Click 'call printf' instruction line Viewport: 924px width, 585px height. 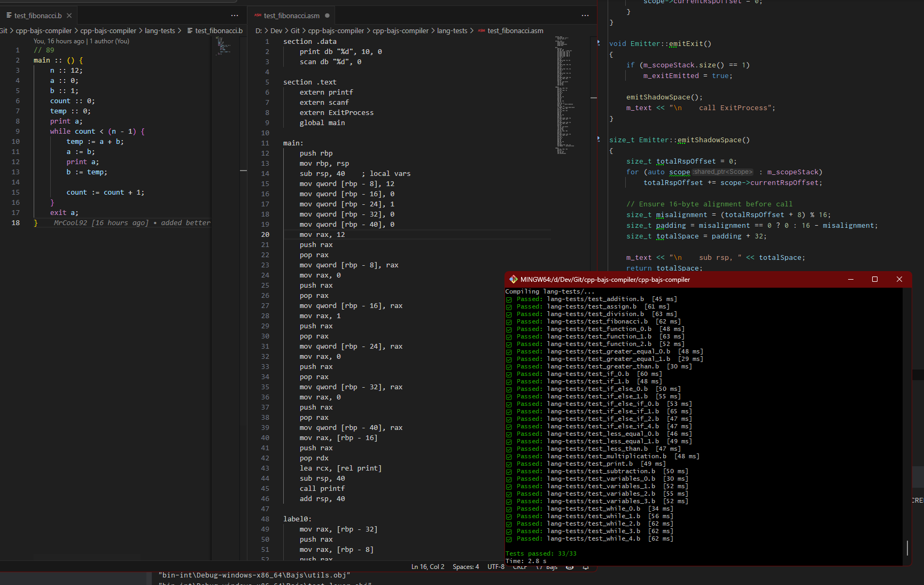(322, 489)
